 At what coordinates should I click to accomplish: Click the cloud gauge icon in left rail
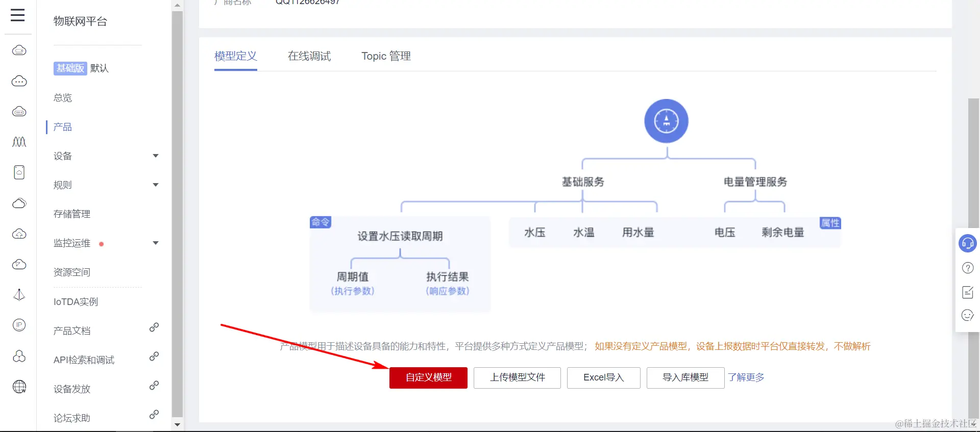[19, 264]
